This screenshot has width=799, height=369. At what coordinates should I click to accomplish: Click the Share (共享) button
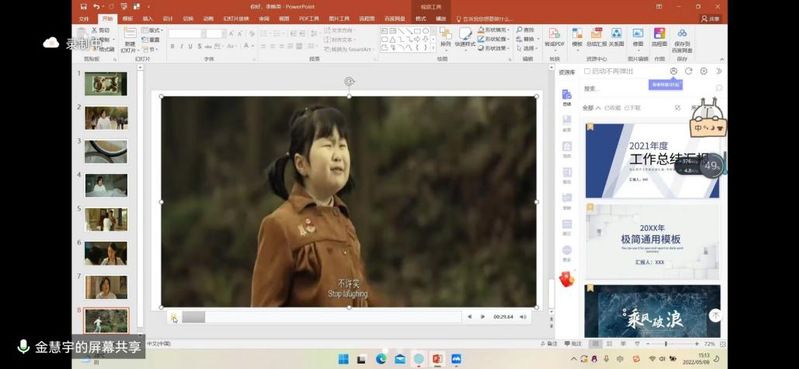point(710,19)
